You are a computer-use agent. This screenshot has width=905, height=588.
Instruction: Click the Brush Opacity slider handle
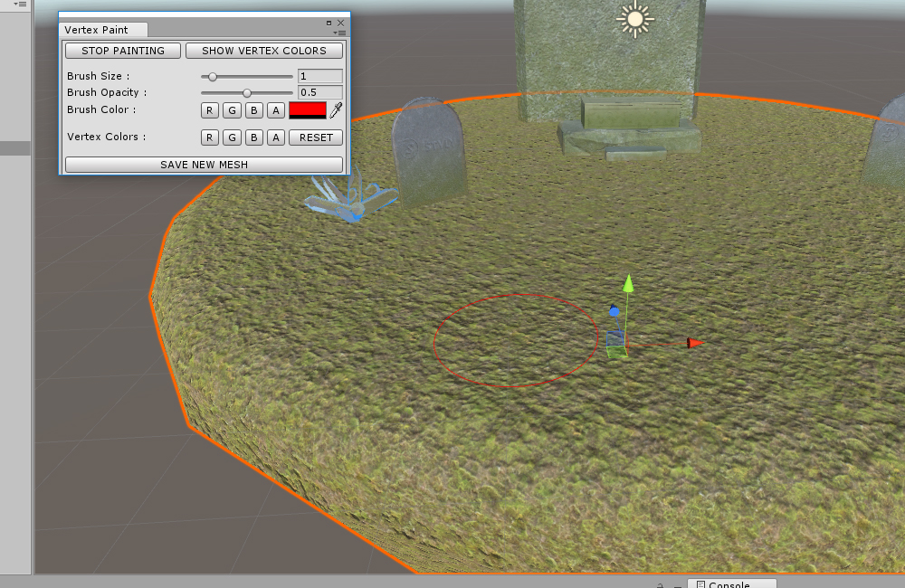pyautogui.click(x=247, y=93)
